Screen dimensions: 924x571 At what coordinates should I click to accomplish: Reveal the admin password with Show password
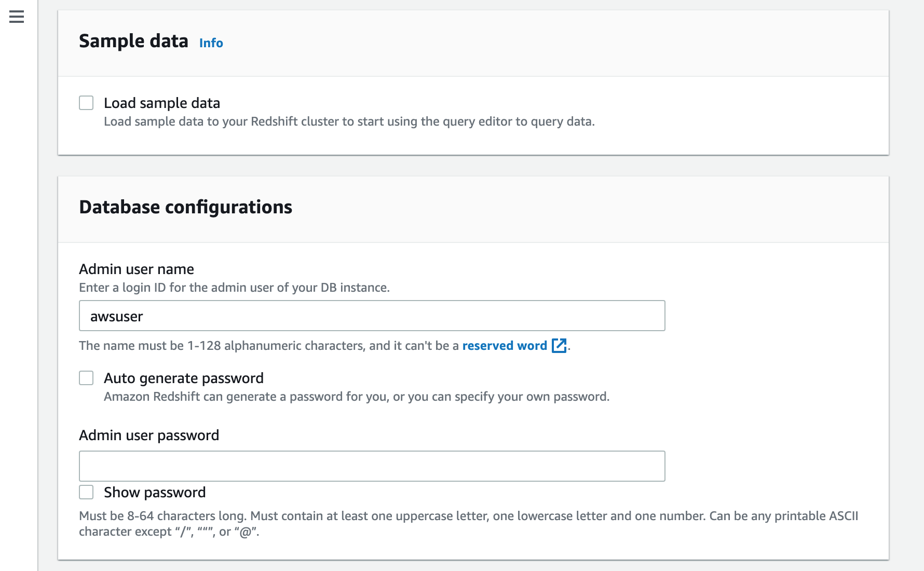coord(86,492)
